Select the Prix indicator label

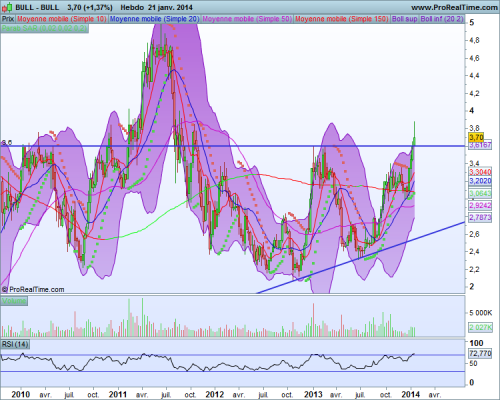[x=8, y=19]
